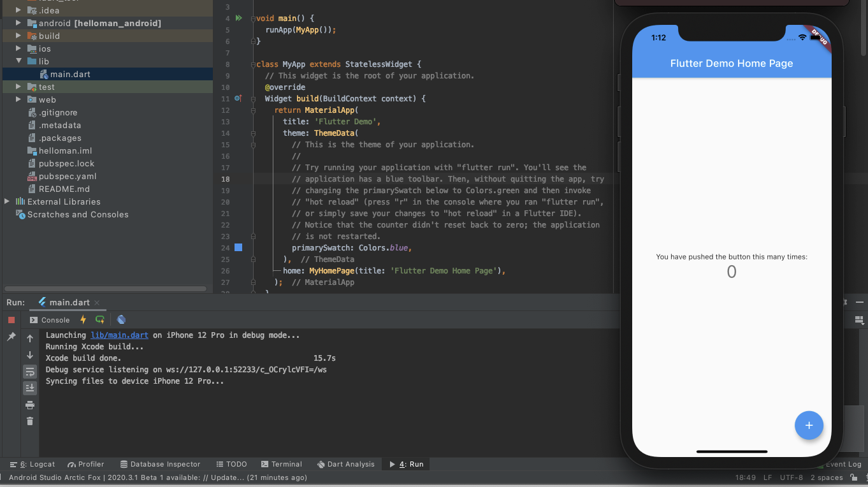This screenshot has height=487, width=868.
Task: Change 2 spaces indent setting
Action: (827, 477)
